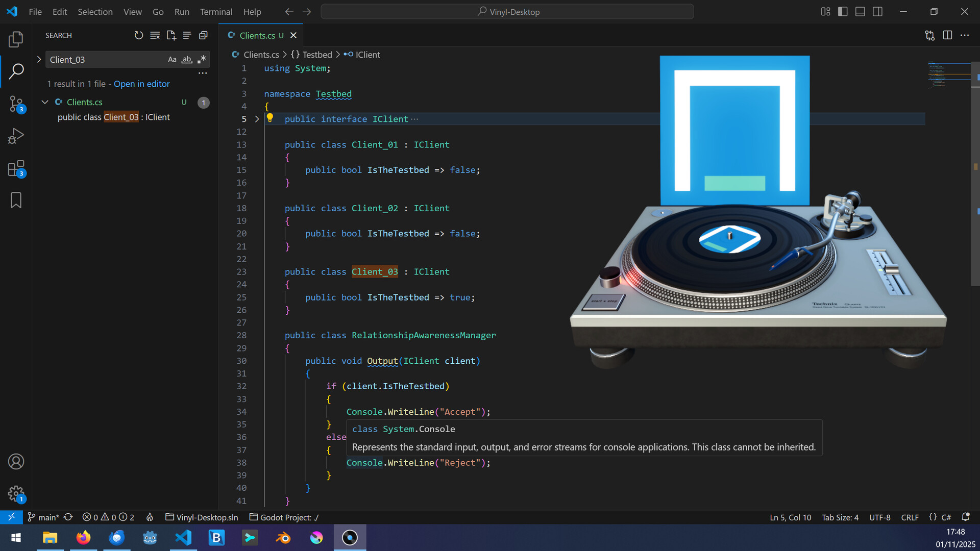The image size is (980, 551).
Task: Toggle whole word matching in search
Action: pos(187,60)
